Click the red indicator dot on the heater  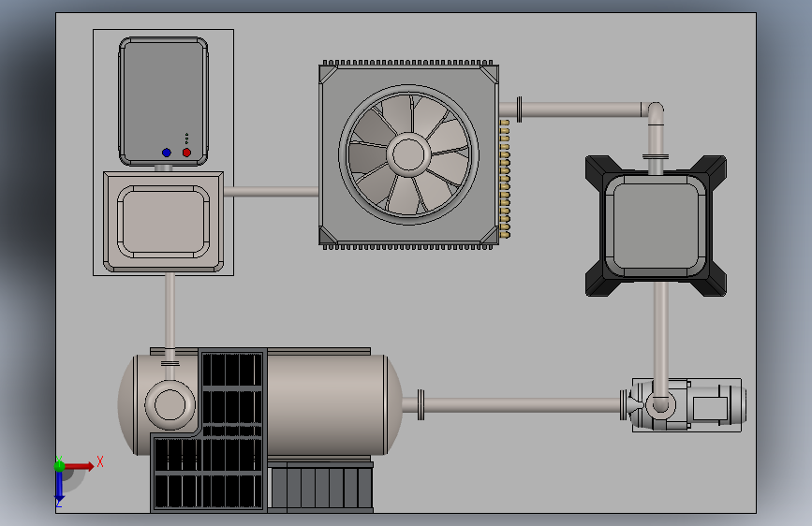tap(186, 153)
